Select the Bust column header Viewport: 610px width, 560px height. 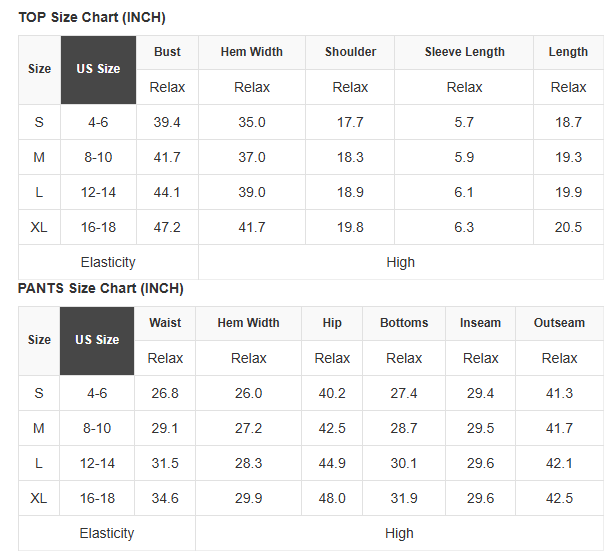(x=167, y=52)
